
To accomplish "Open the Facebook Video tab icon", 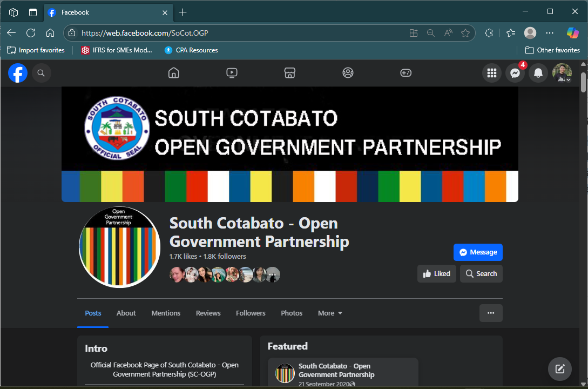I will click(232, 73).
